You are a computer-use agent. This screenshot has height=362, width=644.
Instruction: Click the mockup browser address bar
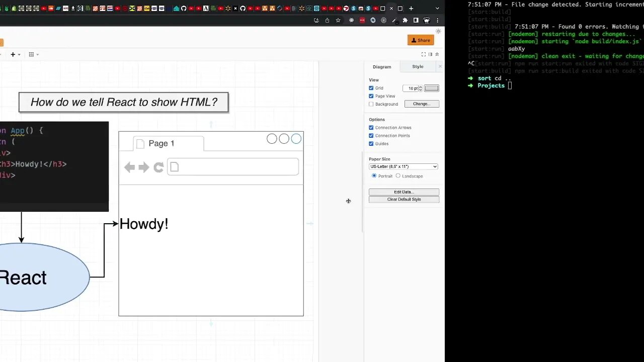tap(233, 167)
